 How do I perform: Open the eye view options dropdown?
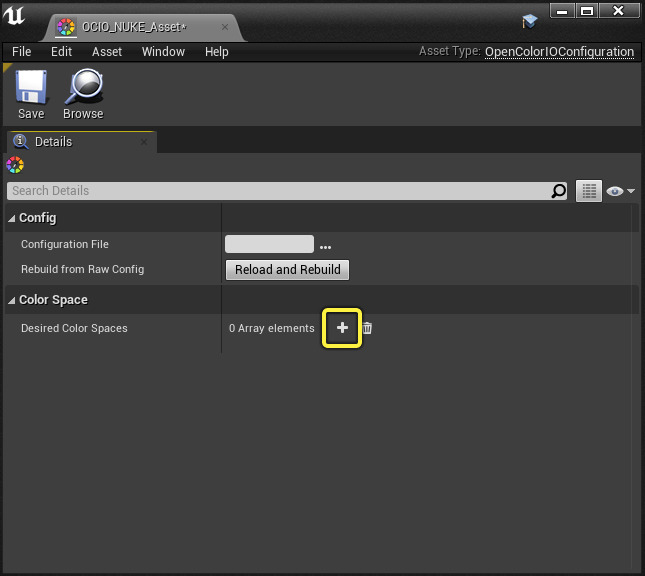pos(620,191)
